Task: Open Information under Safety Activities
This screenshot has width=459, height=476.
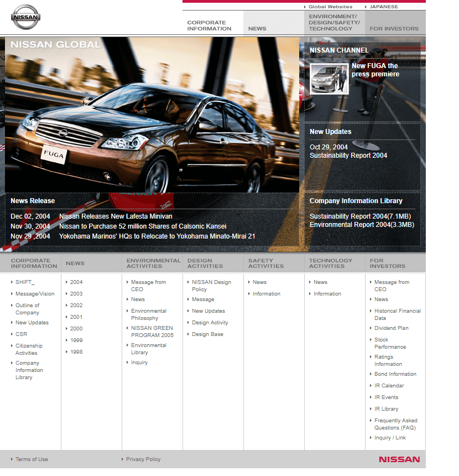Action: pyautogui.click(x=267, y=293)
